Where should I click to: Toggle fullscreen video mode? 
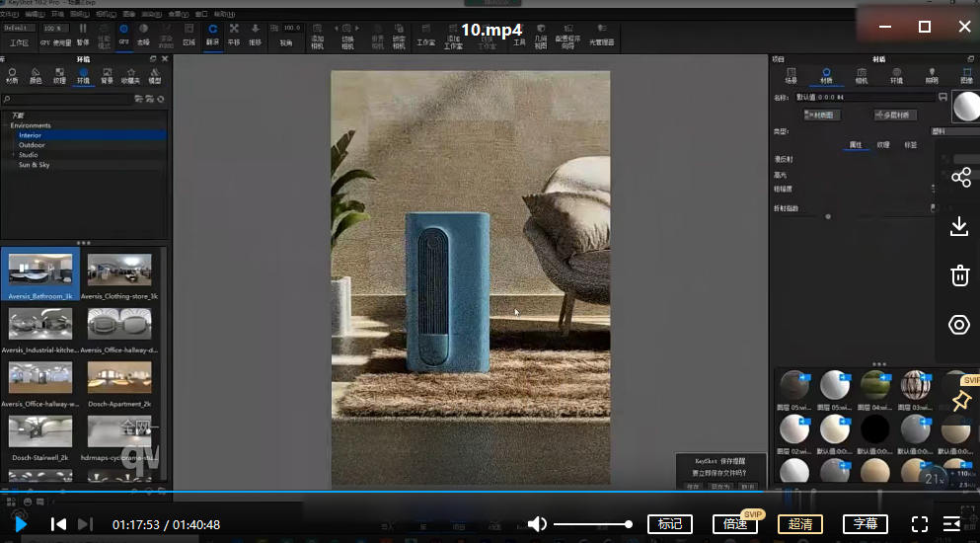tap(919, 524)
